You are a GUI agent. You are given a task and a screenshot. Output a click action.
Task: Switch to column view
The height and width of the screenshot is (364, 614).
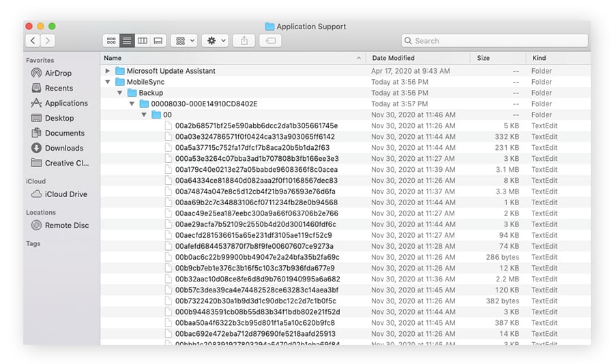pyautogui.click(x=143, y=40)
